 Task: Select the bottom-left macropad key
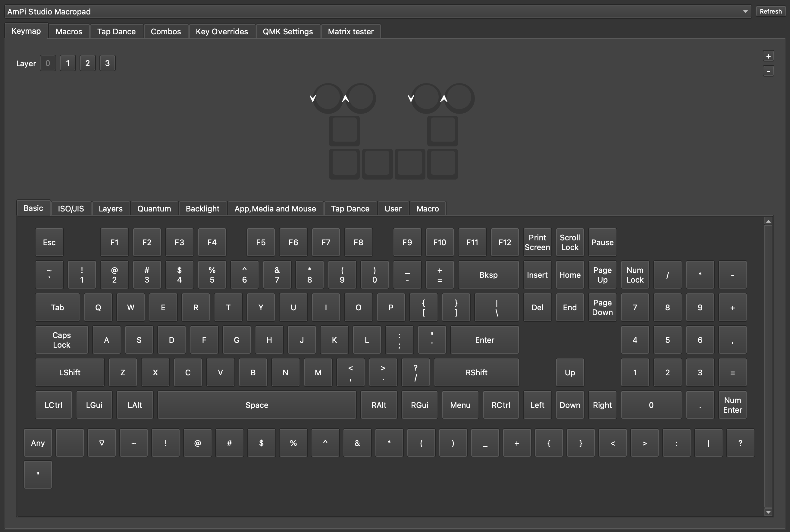(344, 164)
